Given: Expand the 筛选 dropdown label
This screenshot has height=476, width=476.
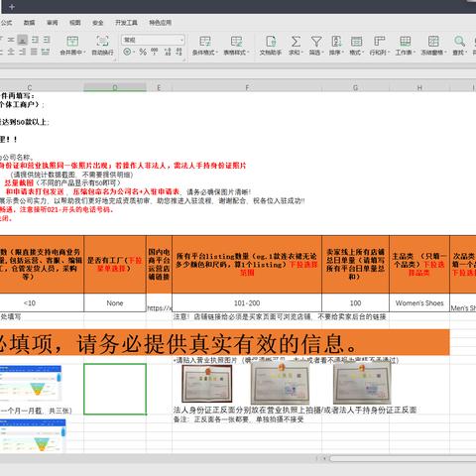Looking at the screenshot, I should (316, 53).
